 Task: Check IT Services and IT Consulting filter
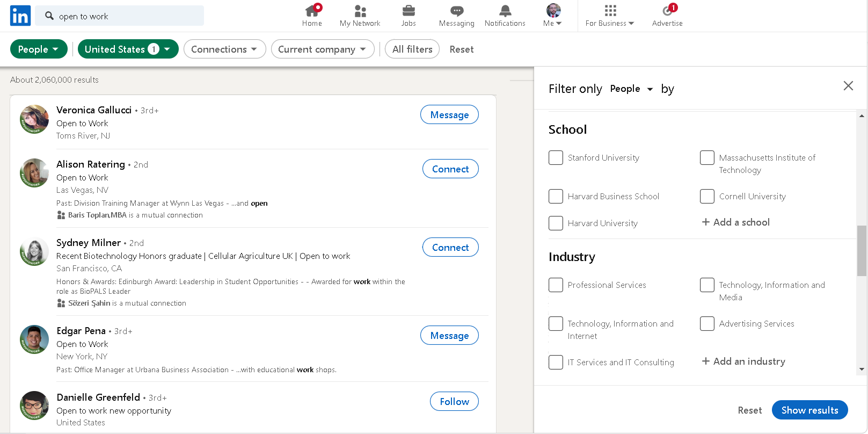click(556, 363)
